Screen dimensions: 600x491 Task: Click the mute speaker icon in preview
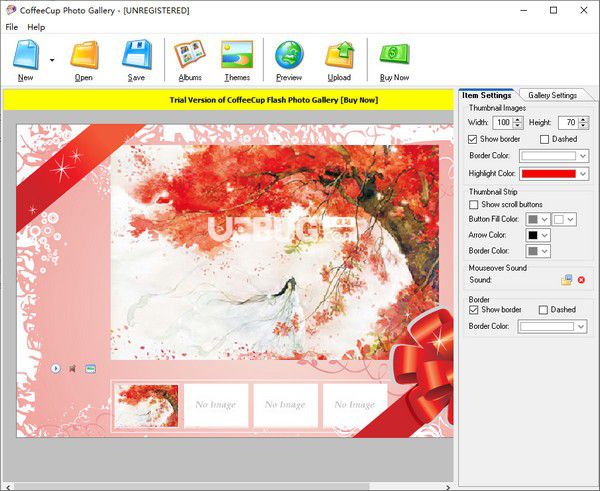click(72, 369)
